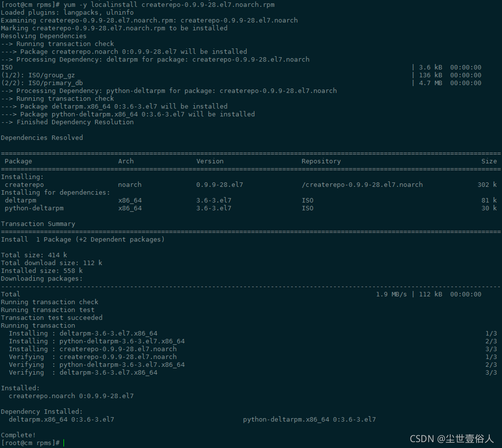Screen dimensions: 502x448
Task: Click 'Install 1 Package (+2 Dependent packages)'
Action: click(x=83, y=239)
